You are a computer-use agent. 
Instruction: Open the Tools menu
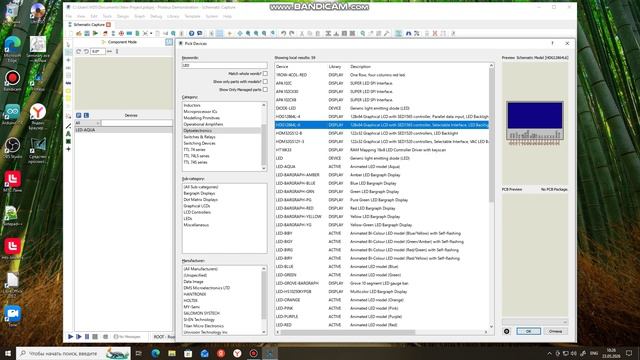[x=107, y=16]
